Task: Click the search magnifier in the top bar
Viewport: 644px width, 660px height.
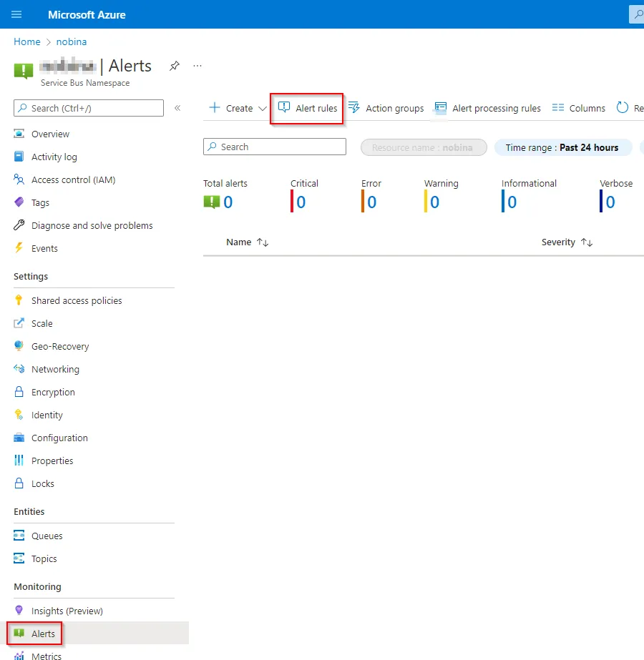Action: tap(638, 14)
